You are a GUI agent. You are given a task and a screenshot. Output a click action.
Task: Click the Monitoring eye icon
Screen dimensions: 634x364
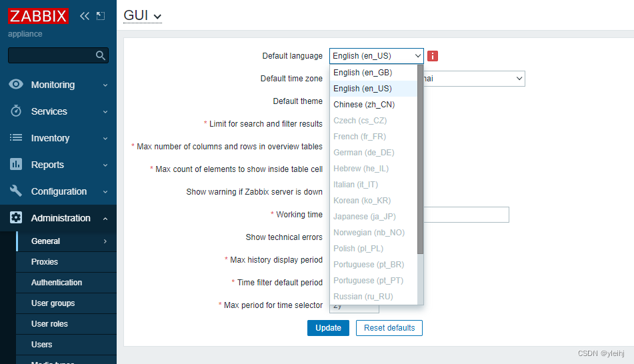pos(16,85)
